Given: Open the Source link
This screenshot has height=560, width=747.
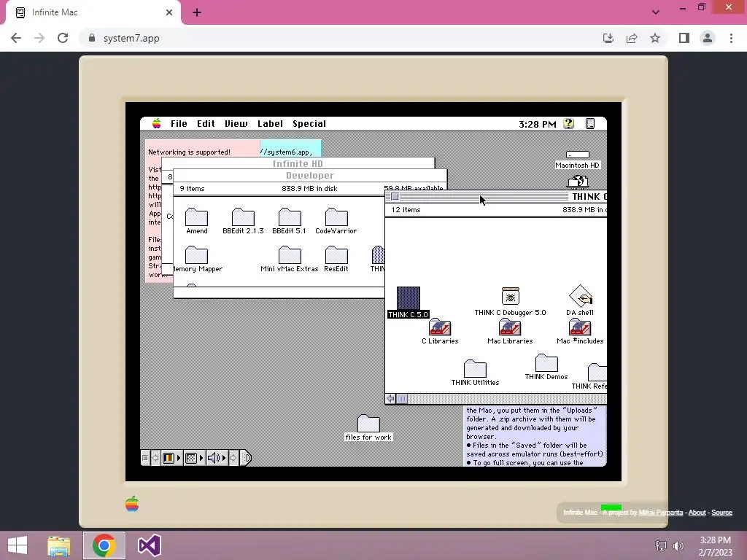Looking at the screenshot, I should (x=721, y=513).
